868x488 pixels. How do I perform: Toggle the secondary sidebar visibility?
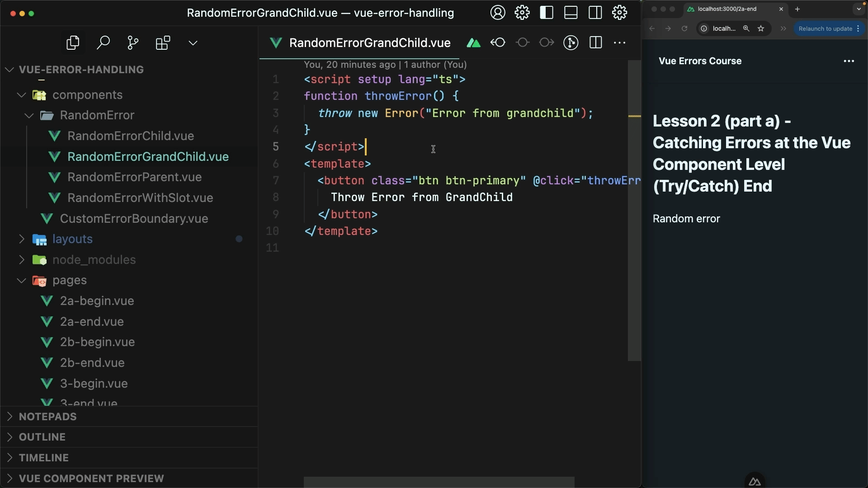point(595,13)
